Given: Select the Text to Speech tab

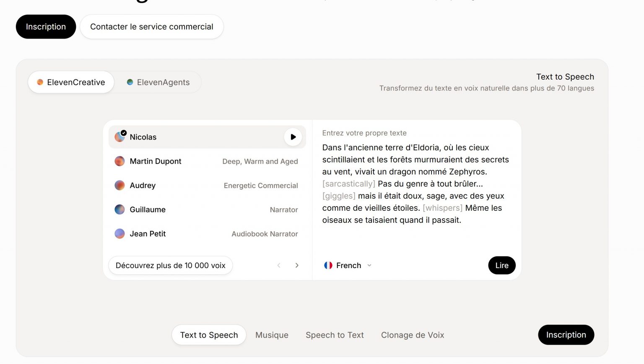Looking at the screenshot, I should 209,335.
